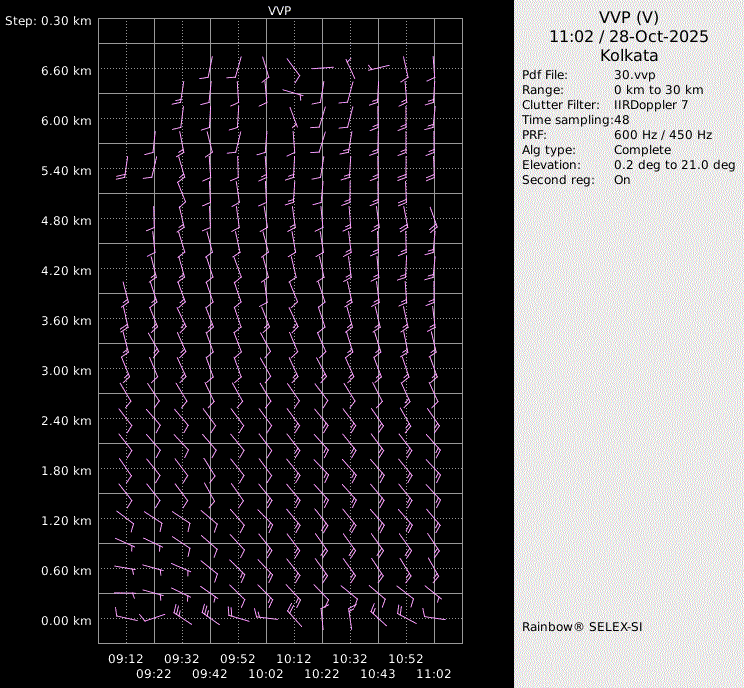Select the Kolkata station name
The width and height of the screenshot is (744, 688).
pyautogui.click(x=628, y=55)
